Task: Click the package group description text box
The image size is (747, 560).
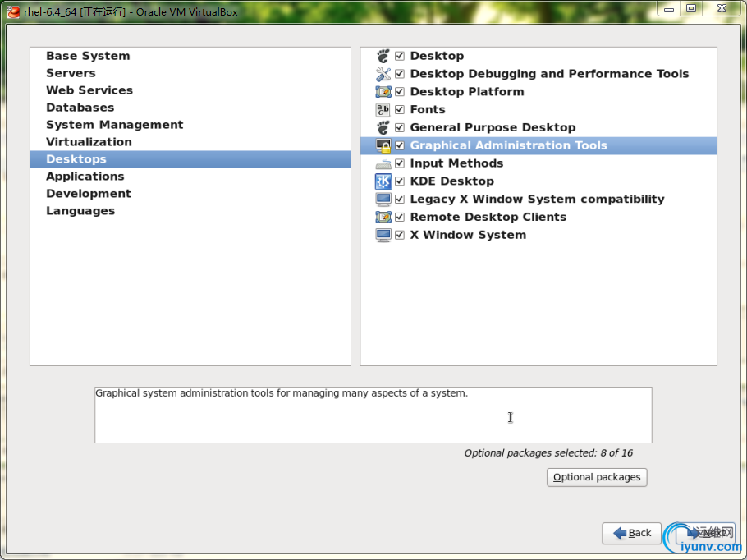Action: tap(373, 415)
